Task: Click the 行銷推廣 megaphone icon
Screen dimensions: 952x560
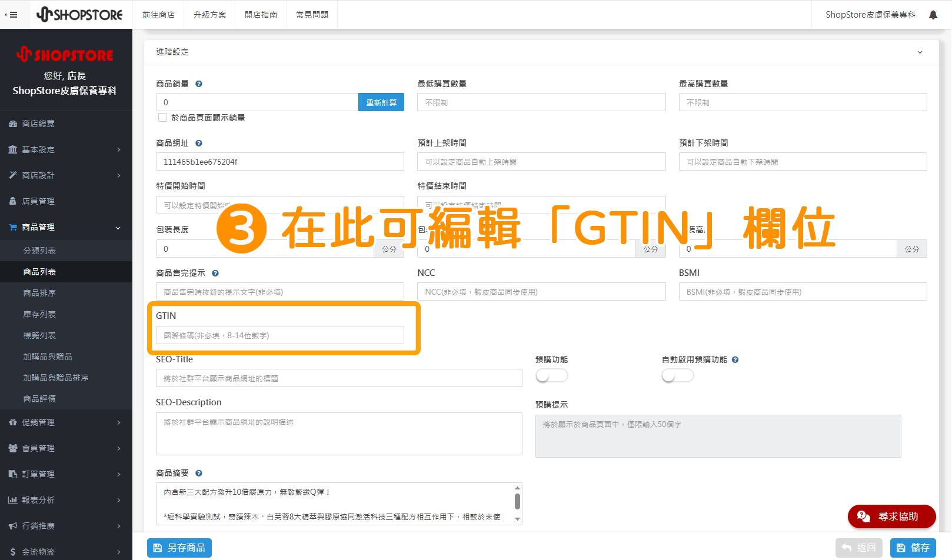Action: click(13, 526)
